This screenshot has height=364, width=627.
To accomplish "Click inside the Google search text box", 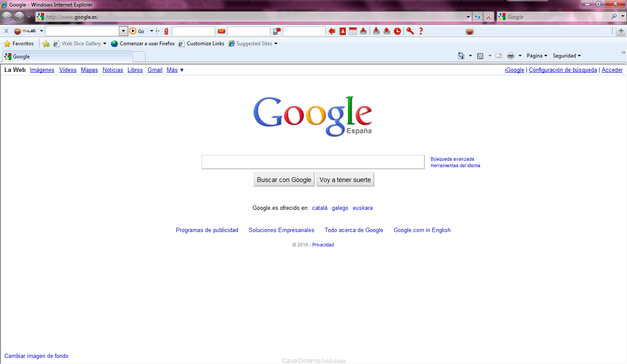I will (313, 162).
